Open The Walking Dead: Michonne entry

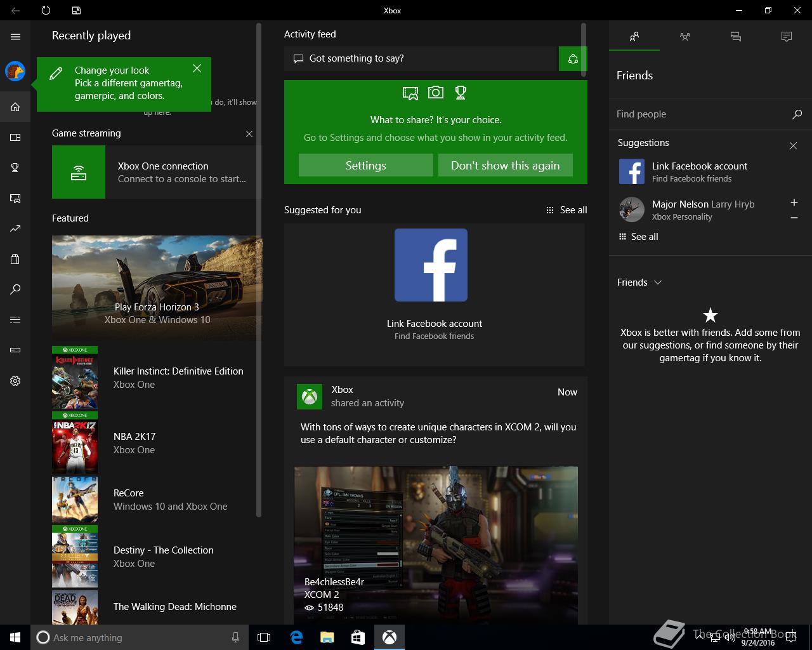pyautogui.click(x=157, y=607)
